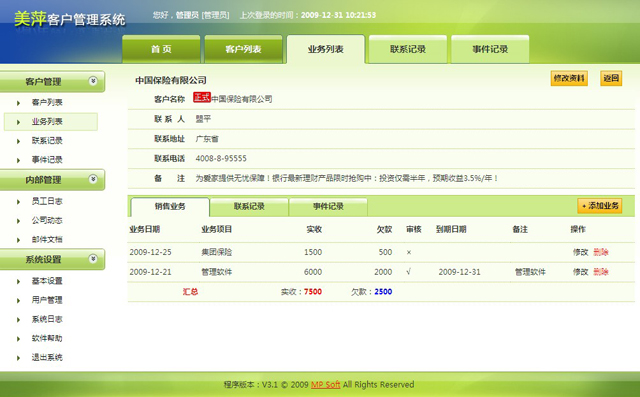Click the 修改资料 button
Screen dimensions: 640x397
(569, 78)
